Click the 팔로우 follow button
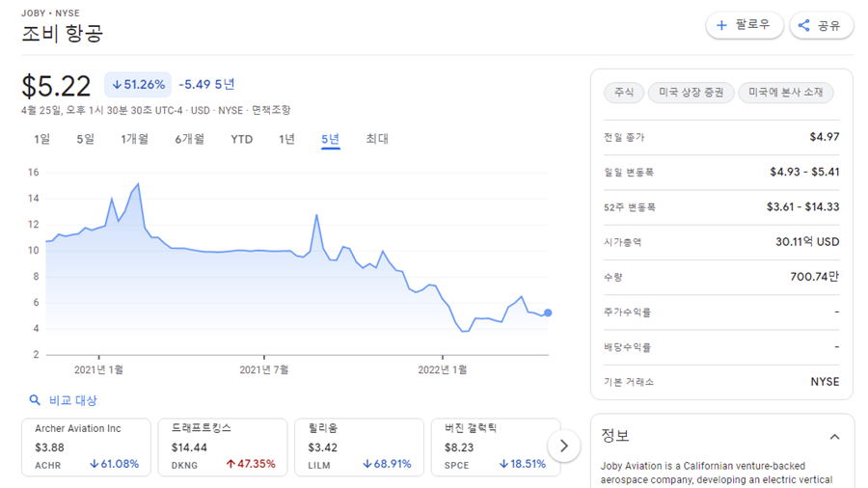The height and width of the screenshot is (488, 868). point(744,25)
